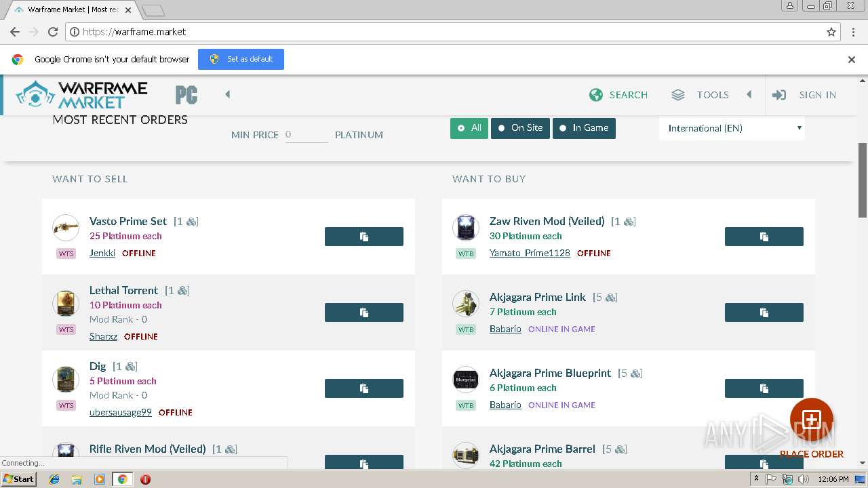The width and height of the screenshot is (868, 488).
Task: Open the Search globe icon
Action: click(x=596, y=95)
